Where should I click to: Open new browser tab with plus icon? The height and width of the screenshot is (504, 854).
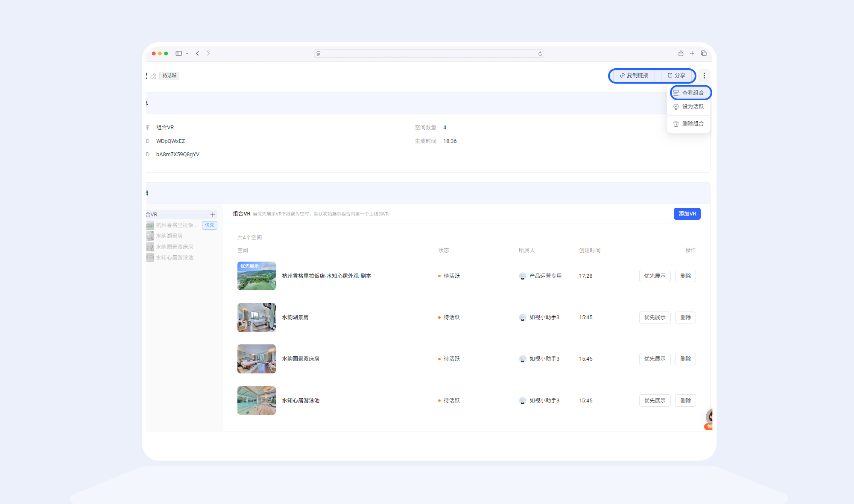[692, 53]
